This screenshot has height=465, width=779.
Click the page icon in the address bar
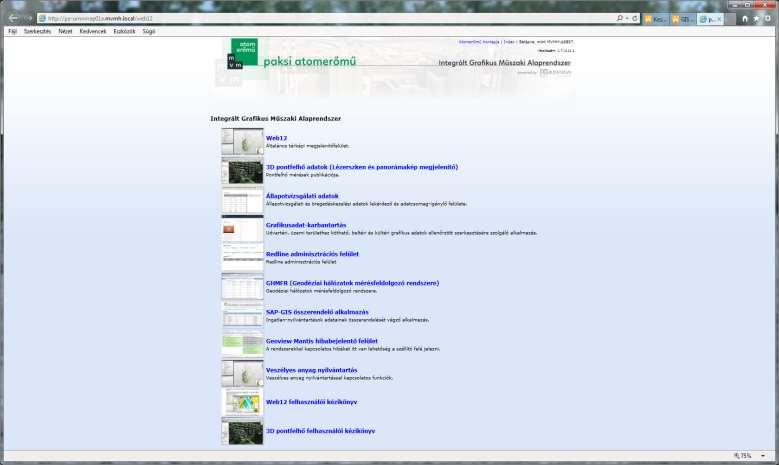click(42, 18)
